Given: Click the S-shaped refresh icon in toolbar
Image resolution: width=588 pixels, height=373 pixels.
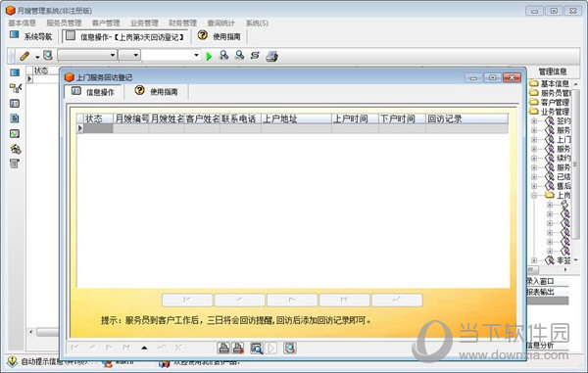Looking at the screenshot, I should pos(255,56).
